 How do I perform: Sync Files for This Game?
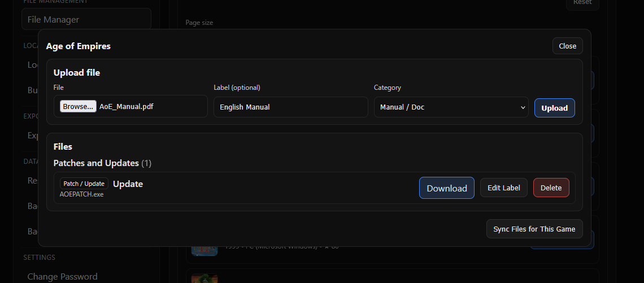534,229
